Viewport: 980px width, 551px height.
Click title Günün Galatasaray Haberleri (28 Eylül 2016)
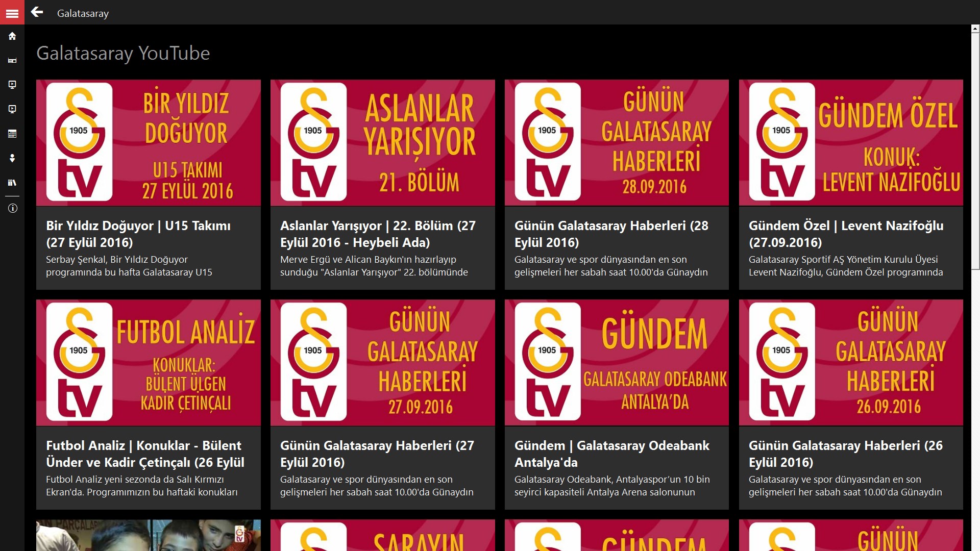(611, 234)
